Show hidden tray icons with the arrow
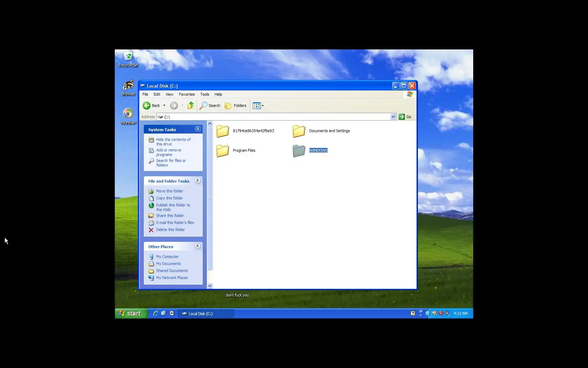 tap(428, 313)
